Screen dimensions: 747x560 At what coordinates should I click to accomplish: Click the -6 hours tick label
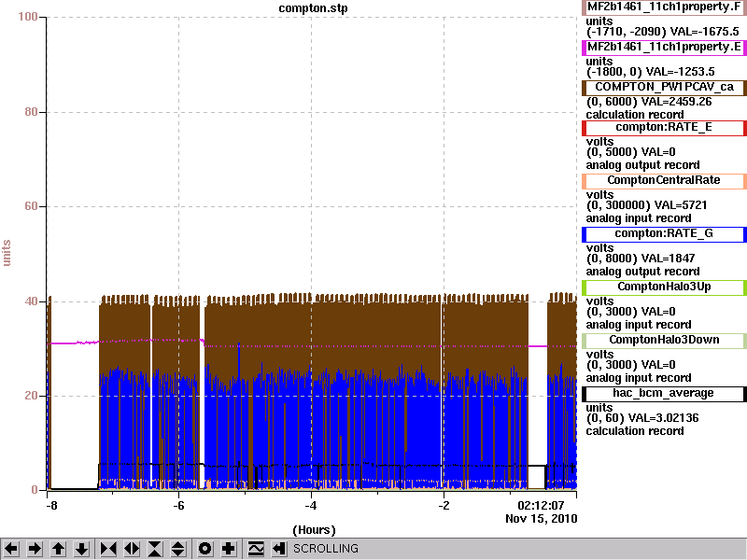point(178,506)
